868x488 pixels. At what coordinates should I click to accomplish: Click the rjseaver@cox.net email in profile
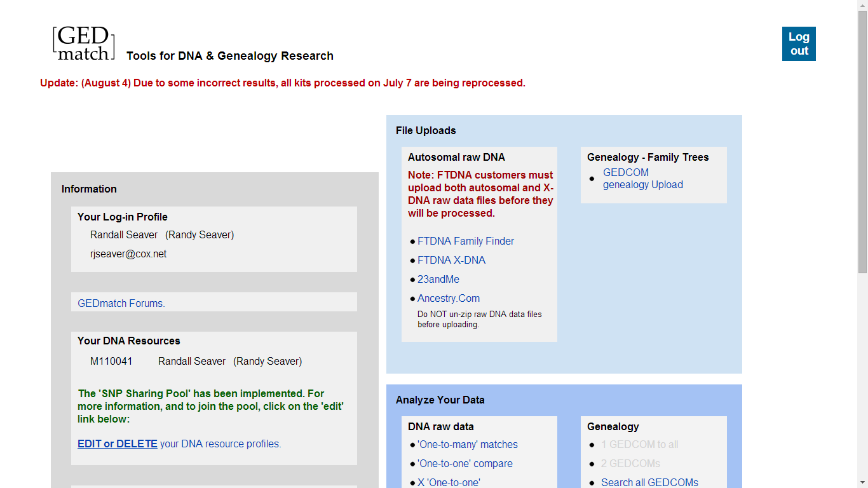click(x=128, y=254)
